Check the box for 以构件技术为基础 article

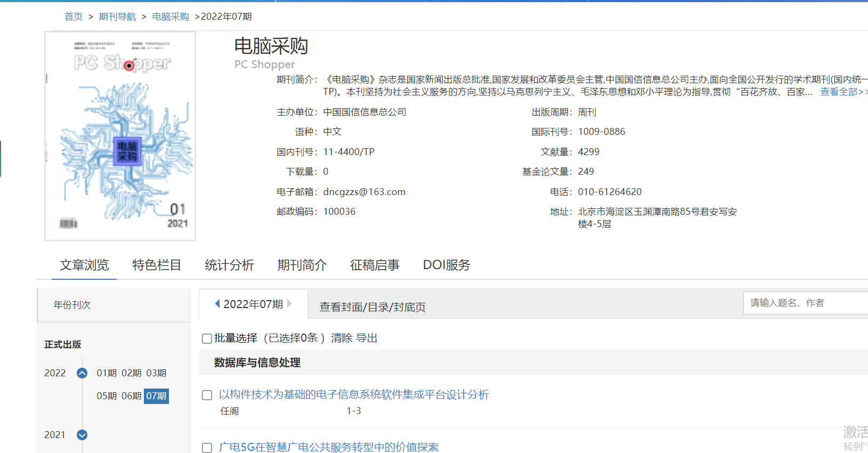click(207, 395)
